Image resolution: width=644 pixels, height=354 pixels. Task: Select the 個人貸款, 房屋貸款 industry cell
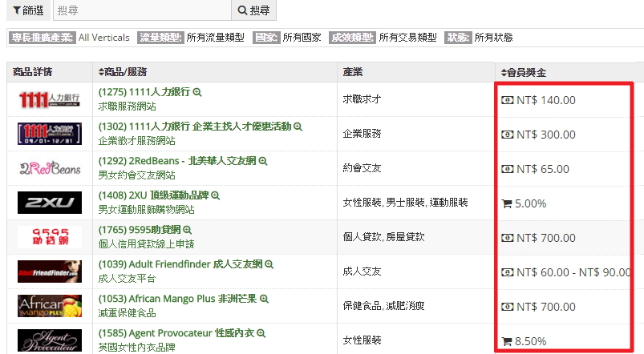pos(383,237)
